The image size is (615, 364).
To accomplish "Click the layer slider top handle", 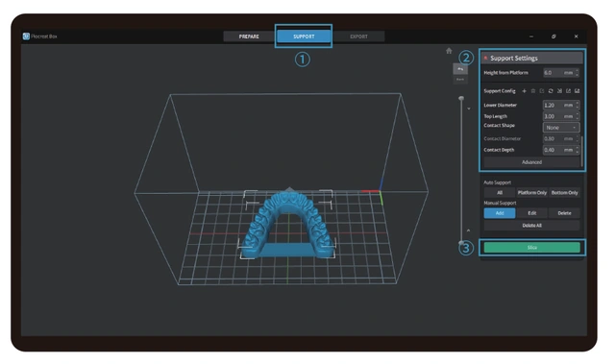I will [x=461, y=98].
